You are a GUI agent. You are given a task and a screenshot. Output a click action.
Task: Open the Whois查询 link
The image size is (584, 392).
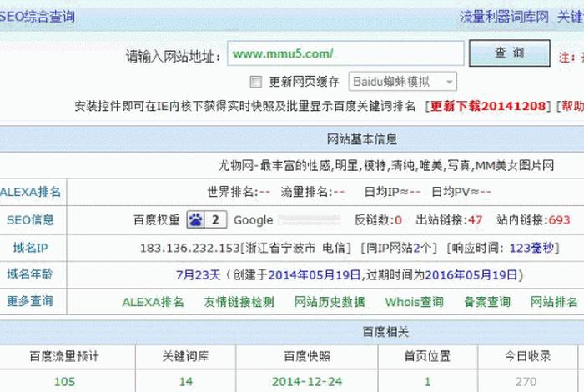[x=414, y=302]
